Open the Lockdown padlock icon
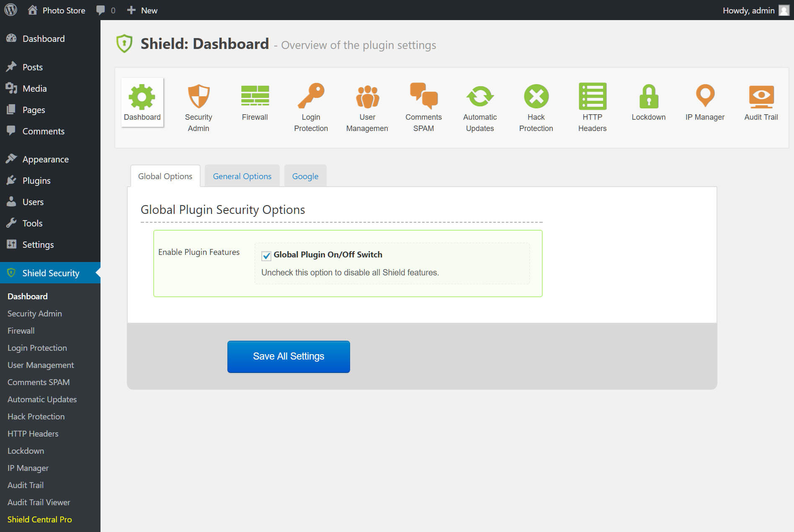This screenshot has width=794, height=532. tap(649, 96)
